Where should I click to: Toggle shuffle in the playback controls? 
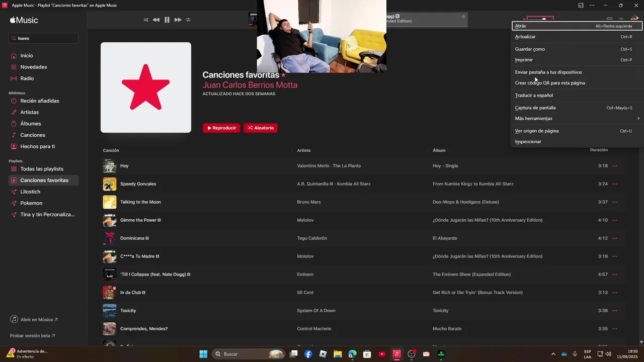pos(146,20)
